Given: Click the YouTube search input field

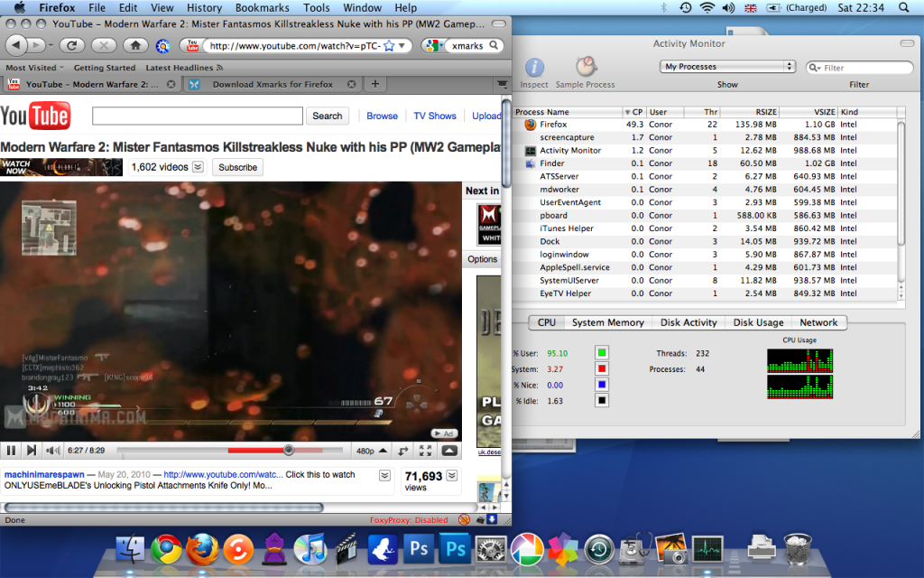Looking at the screenshot, I should point(198,116).
